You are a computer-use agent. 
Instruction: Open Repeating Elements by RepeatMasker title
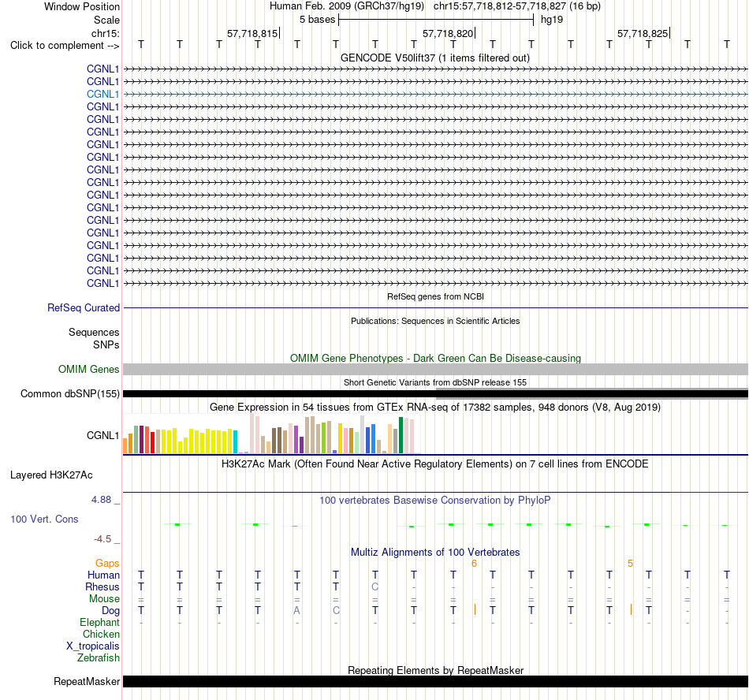click(435, 670)
